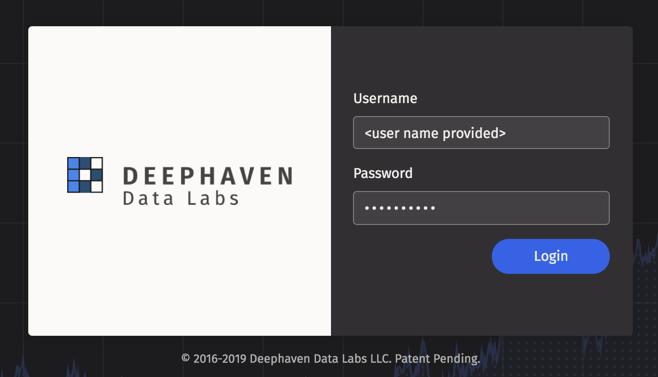Click the bottom-right white square of logo
Image resolution: width=658 pixels, height=377 pixels.
(97, 187)
